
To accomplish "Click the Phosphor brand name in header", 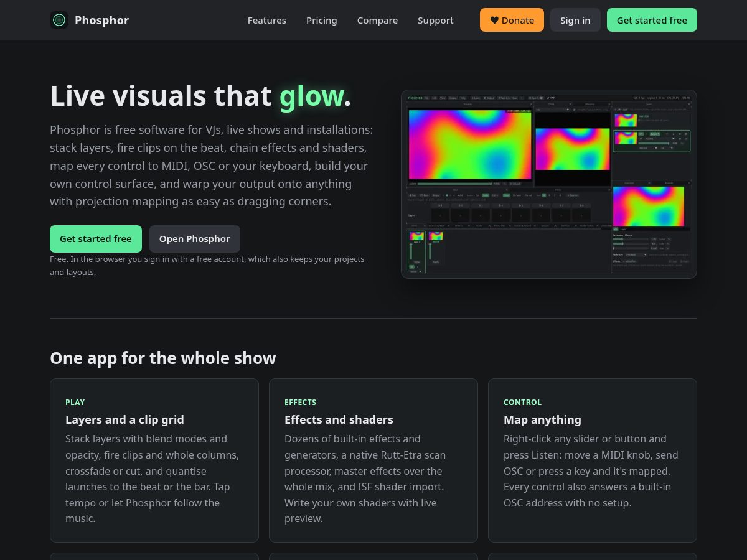I will 101,20.
